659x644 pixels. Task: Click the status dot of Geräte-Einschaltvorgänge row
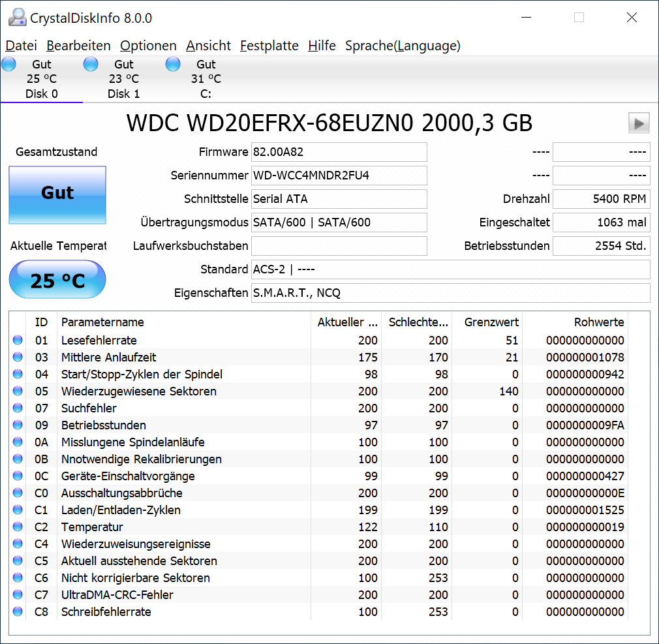18,476
